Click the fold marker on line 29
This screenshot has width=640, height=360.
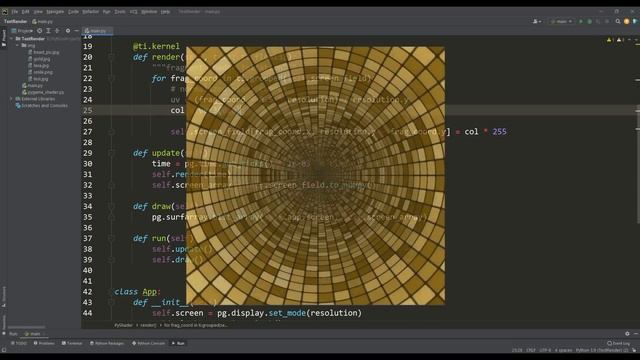111,153
